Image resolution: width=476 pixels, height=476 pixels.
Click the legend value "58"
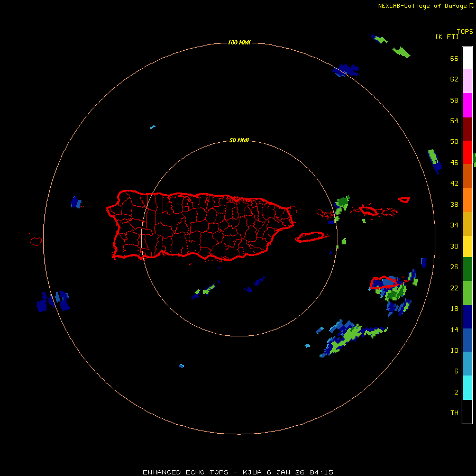point(454,100)
